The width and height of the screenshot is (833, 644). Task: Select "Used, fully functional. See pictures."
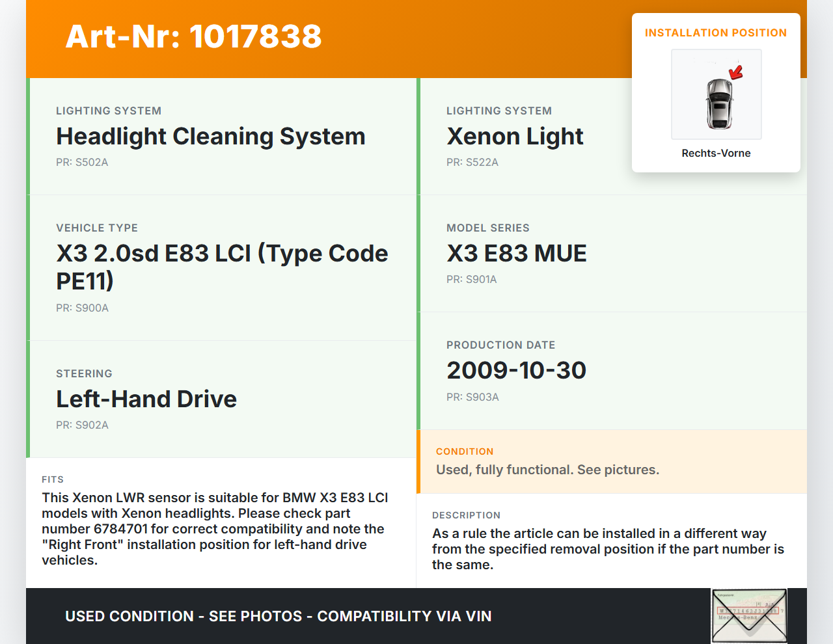pyautogui.click(x=547, y=470)
